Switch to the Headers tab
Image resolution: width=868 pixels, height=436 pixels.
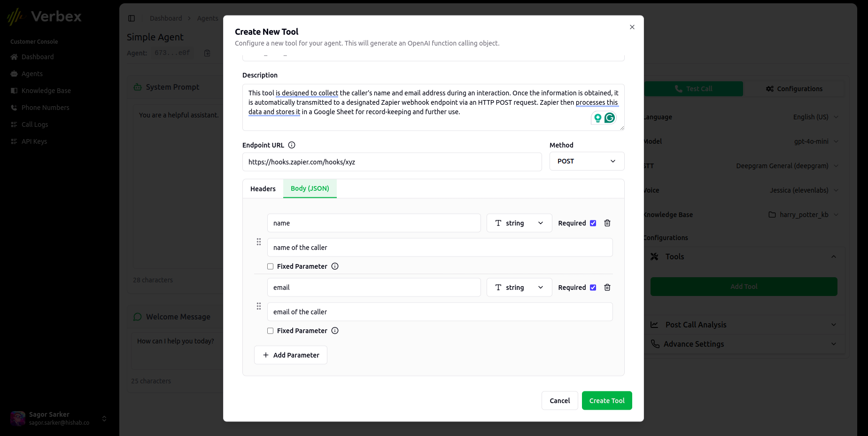pos(263,189)
